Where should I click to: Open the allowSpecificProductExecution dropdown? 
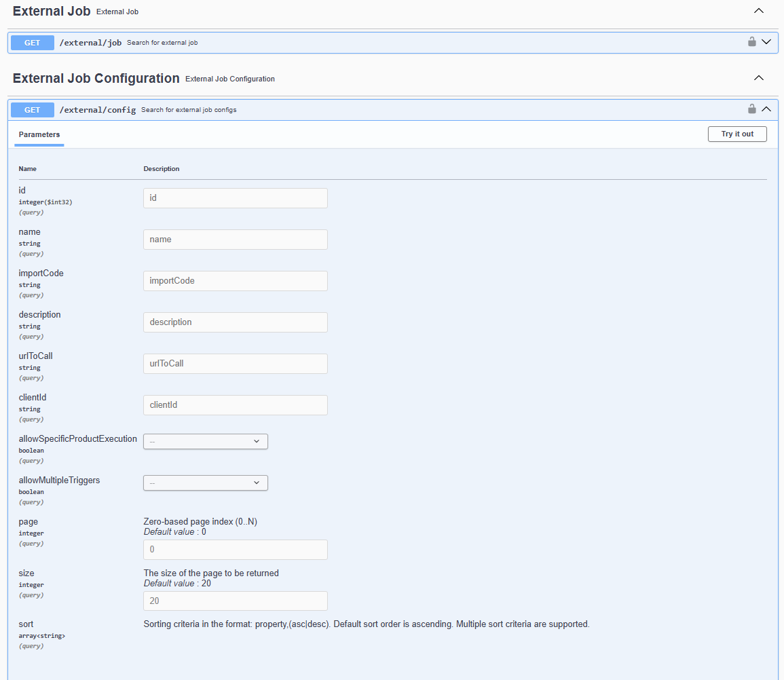205,441
